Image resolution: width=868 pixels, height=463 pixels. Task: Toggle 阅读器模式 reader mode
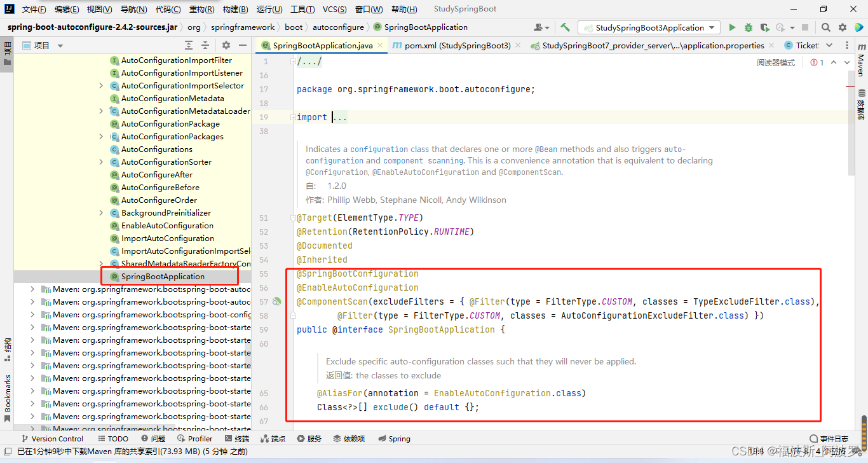point(775,62)
